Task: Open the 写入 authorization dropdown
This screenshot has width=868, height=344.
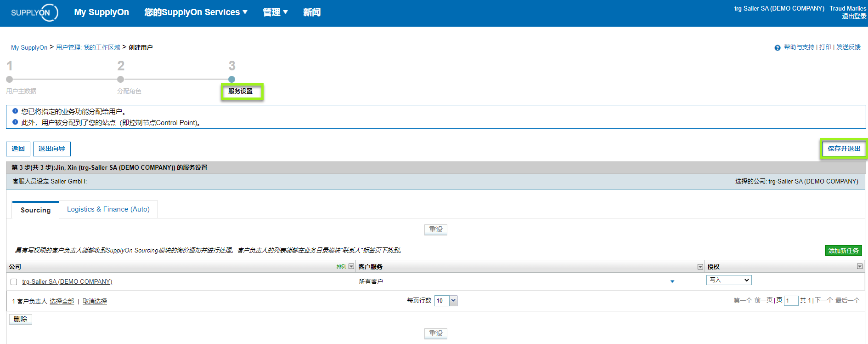Action: click(x=729, y=280)
